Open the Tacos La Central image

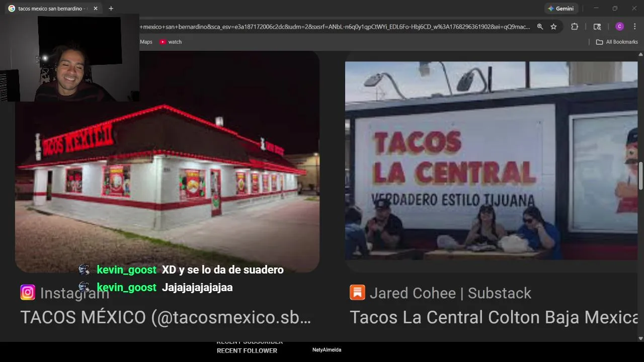coord(491,161)
